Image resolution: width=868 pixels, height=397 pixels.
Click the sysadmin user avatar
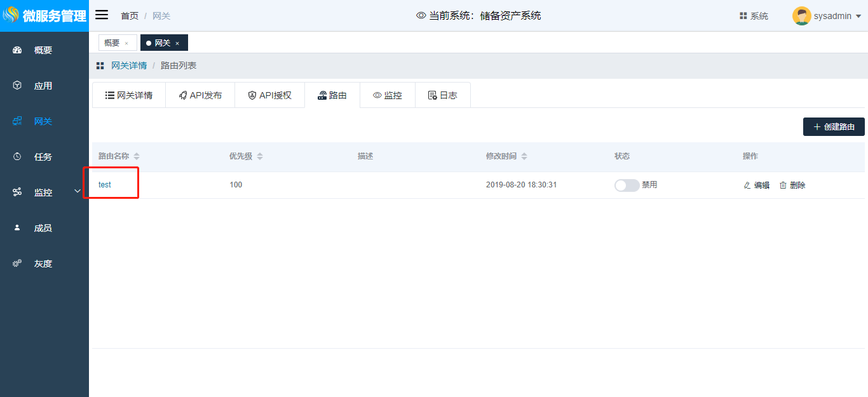point(801,16)
